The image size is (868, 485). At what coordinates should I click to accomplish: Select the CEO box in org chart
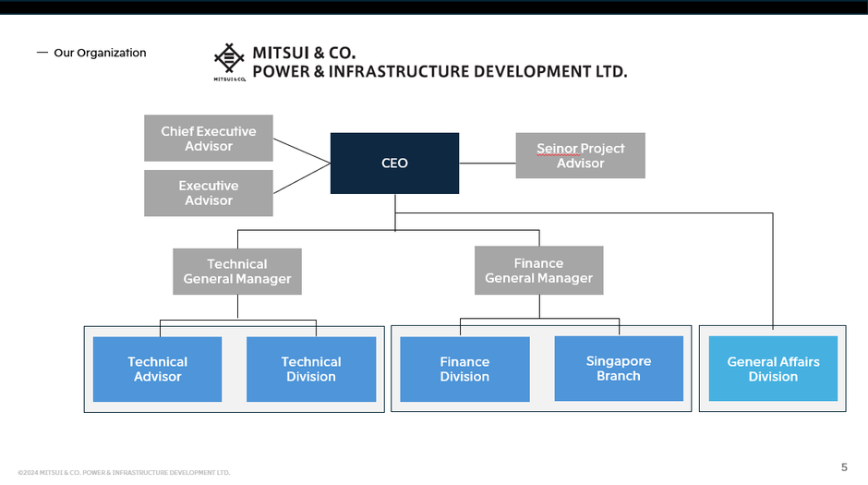click(394, 164)
